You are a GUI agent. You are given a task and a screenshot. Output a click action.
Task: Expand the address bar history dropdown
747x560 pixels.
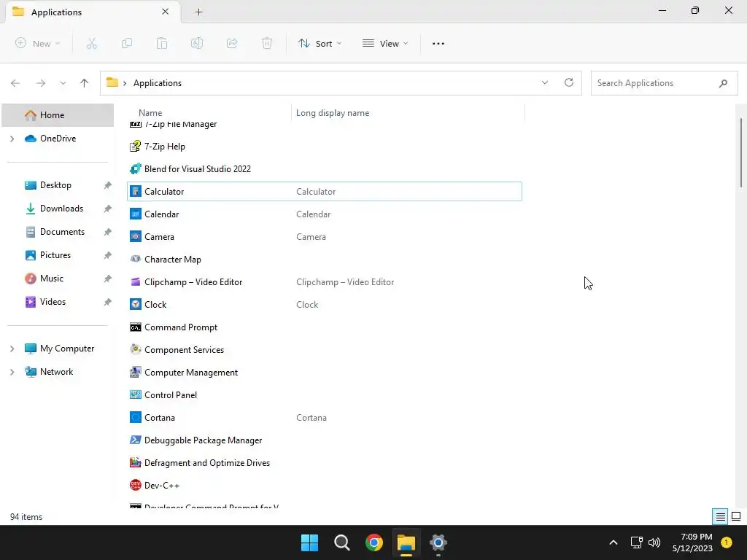pos(544,83)
